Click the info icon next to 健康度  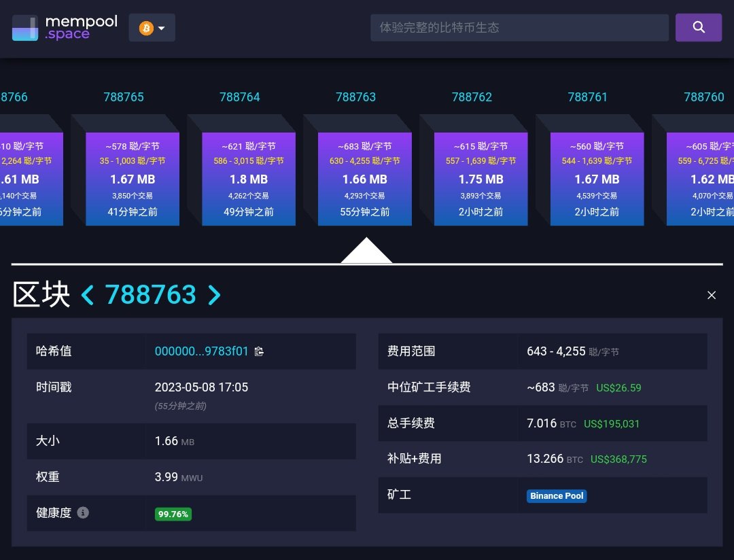83,512
